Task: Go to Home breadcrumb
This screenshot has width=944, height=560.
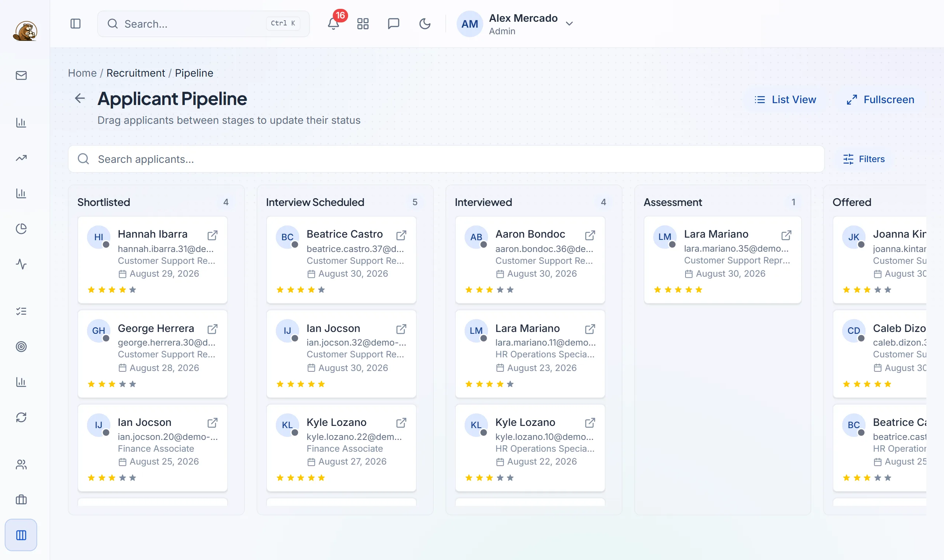Action: click(82, 73)
